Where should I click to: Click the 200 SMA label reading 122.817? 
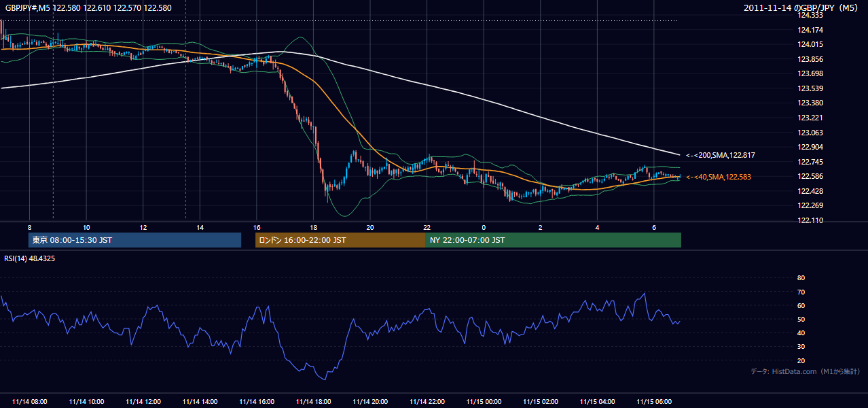(x=721, y=155)
